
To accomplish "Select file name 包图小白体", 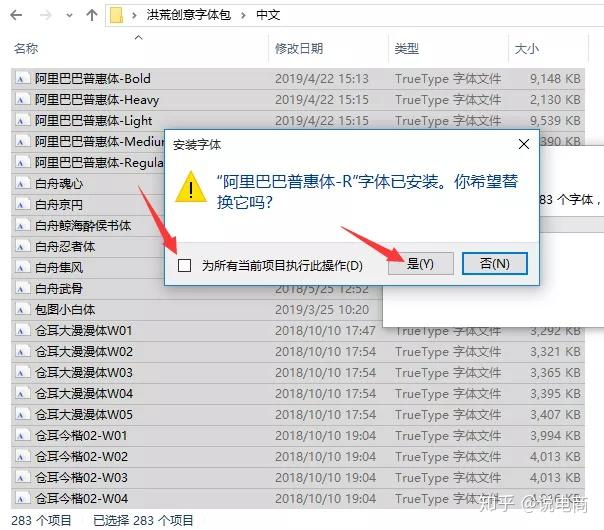I will point(65,310).
